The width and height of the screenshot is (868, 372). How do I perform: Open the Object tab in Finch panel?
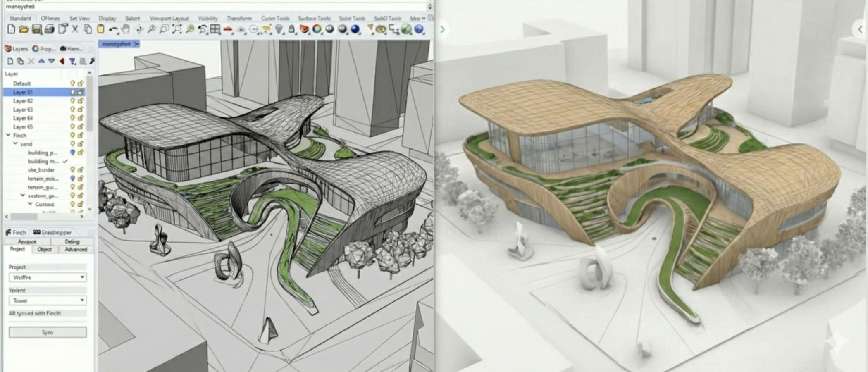[44, 249]
